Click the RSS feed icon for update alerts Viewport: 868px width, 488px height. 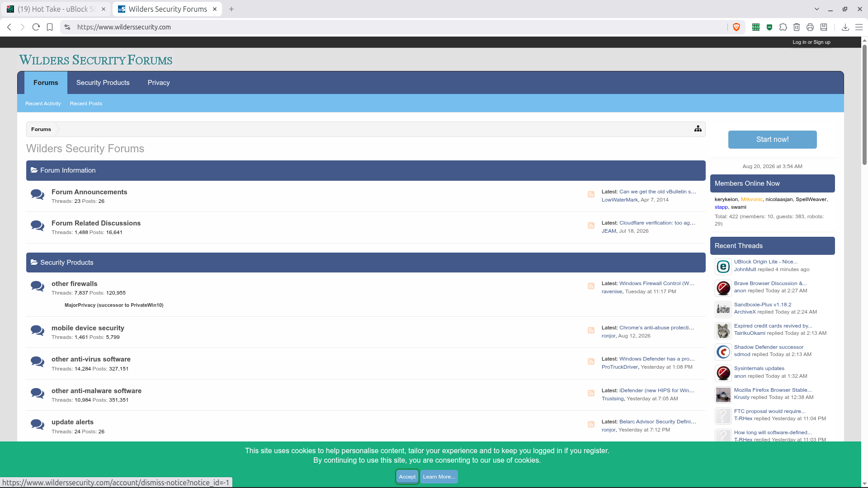tap(591, 424)
